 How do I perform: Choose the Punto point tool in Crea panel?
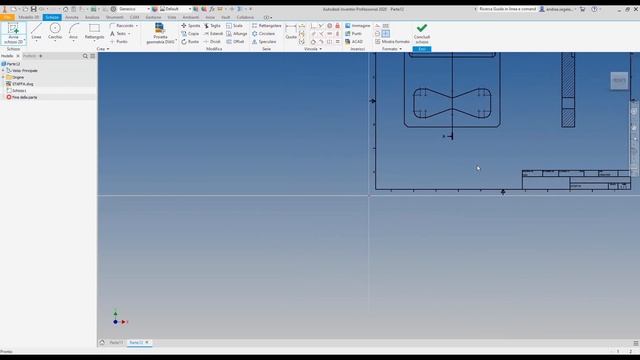point(119,42)
